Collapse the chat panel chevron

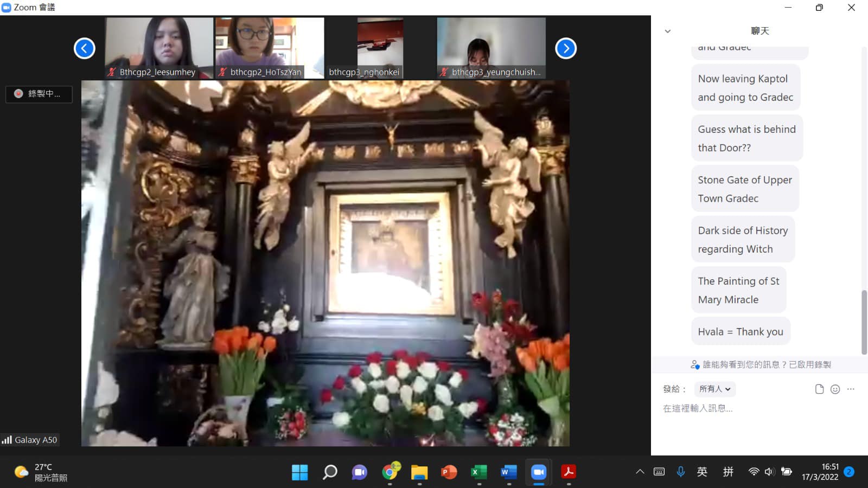click(668, 31)
